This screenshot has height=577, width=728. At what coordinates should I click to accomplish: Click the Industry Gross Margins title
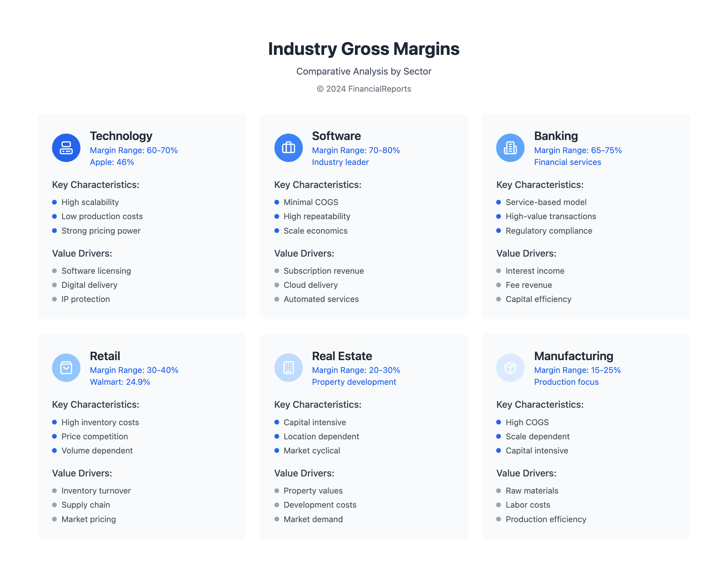coord(364,49)
